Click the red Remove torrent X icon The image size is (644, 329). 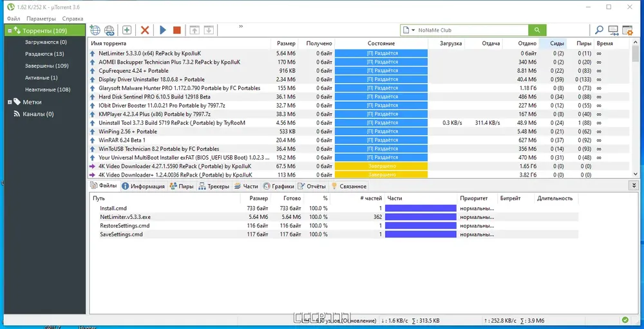point(144,30)
